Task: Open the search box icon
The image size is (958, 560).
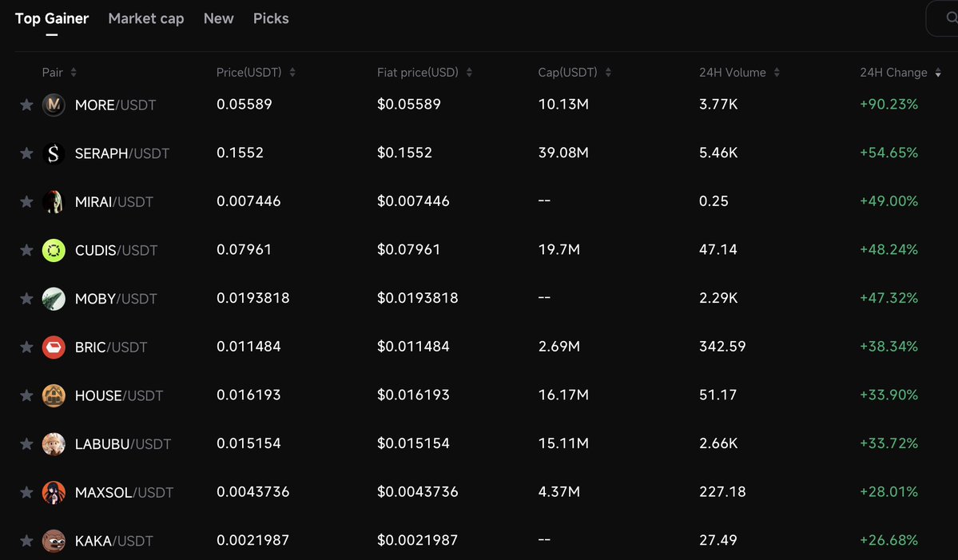Action: (952, 18)
